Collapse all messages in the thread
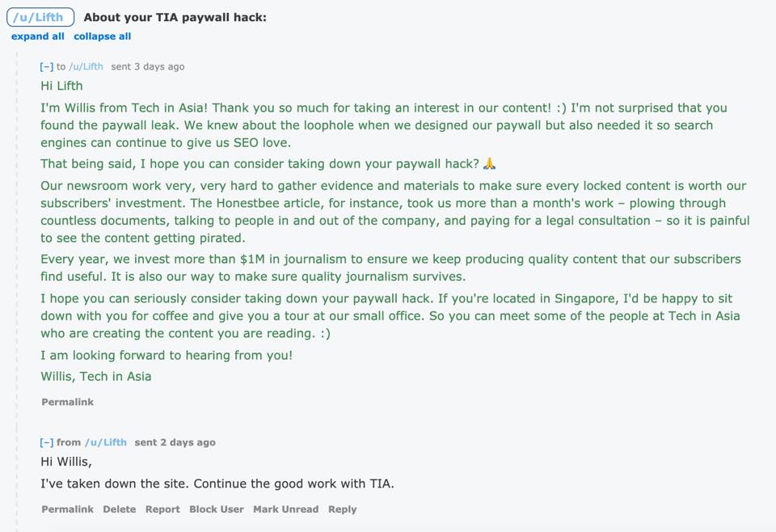The image size is (776, 532). click(x=103, y=36)
